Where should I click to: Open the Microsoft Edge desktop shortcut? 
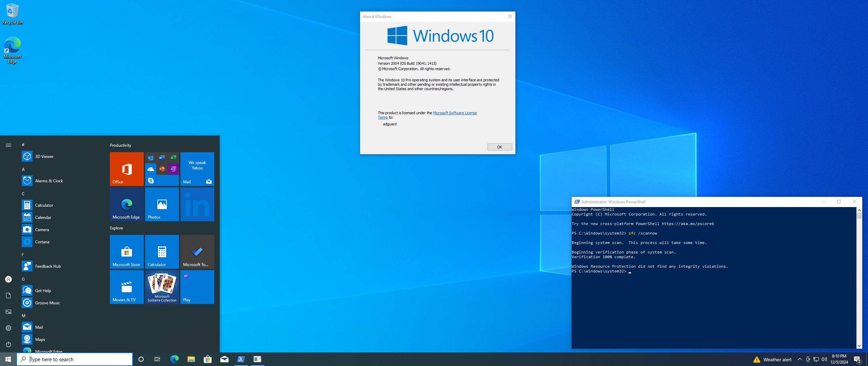(13, 50)
